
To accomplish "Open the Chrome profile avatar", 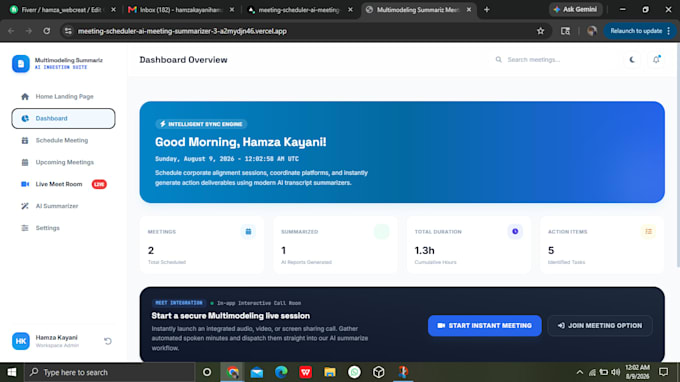I will [592, 31].
